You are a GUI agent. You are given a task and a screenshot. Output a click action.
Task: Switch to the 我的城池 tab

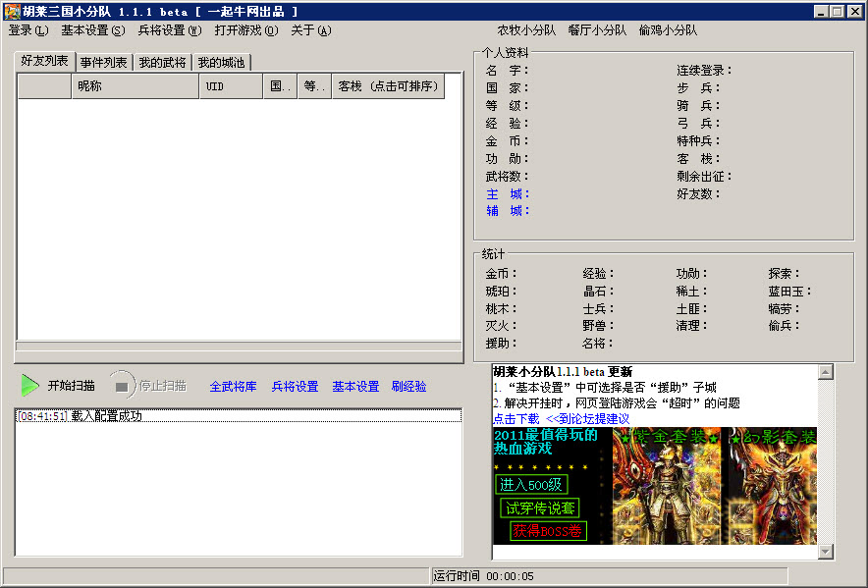(221, 63)
